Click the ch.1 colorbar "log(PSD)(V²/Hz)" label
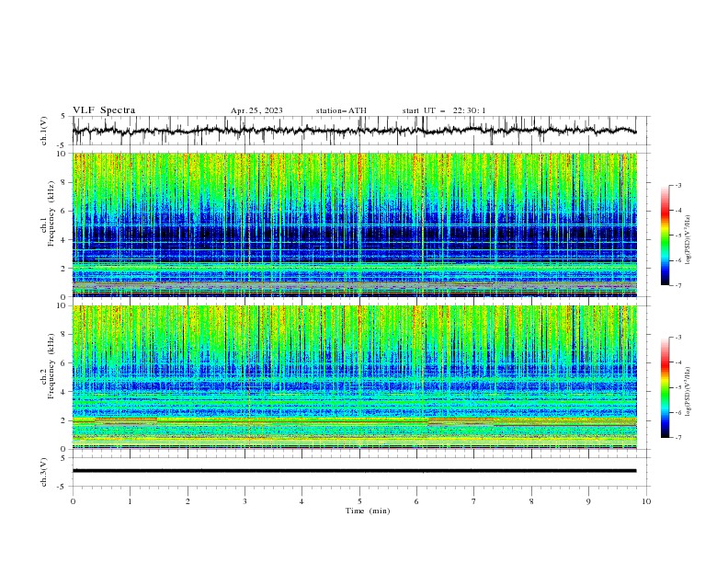Image resolution: width=728 pixels, height=563 pixels. [x=688, y=240]
